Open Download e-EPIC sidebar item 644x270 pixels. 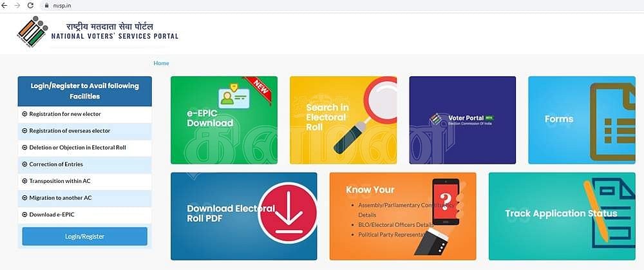[84, 215]
